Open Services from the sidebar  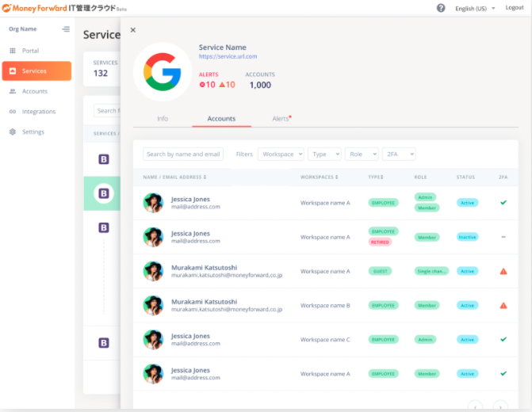click(x=36, y=71)
